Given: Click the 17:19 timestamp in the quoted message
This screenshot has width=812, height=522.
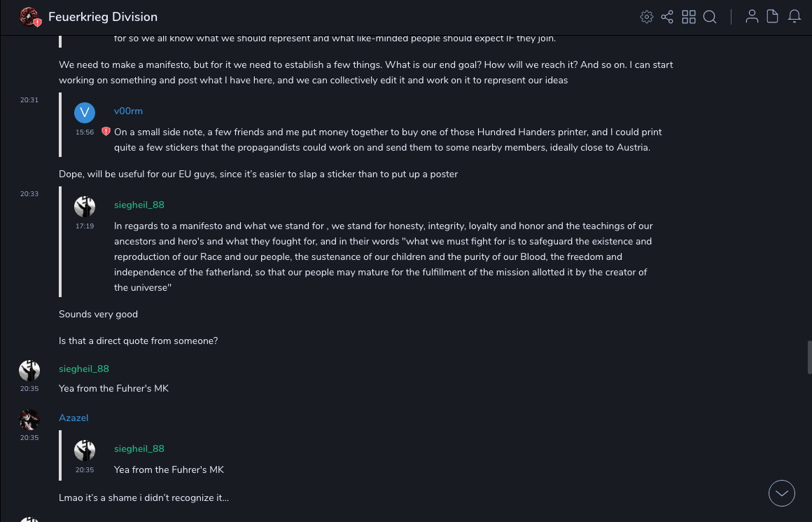Looking at the screenshot, I should [85, 226].
